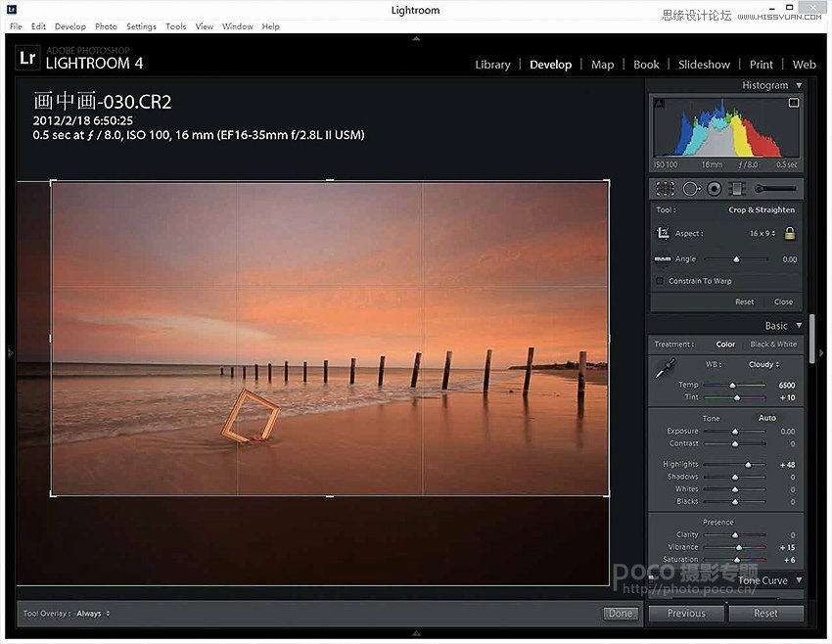Image resolution: width=832 pixels, height=644 pixels.
Task: Click the Shadows slider handle
Action: 735,478
